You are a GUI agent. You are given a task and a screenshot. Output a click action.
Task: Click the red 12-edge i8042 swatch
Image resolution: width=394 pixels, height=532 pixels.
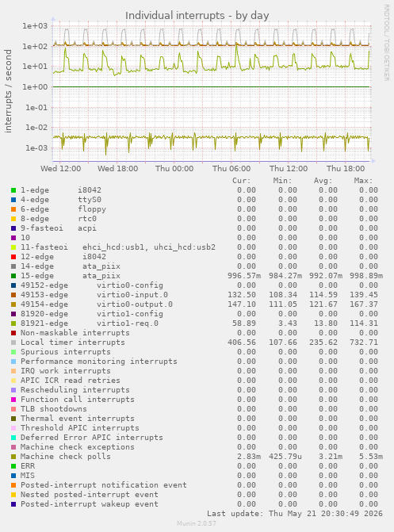click(13, 257)
